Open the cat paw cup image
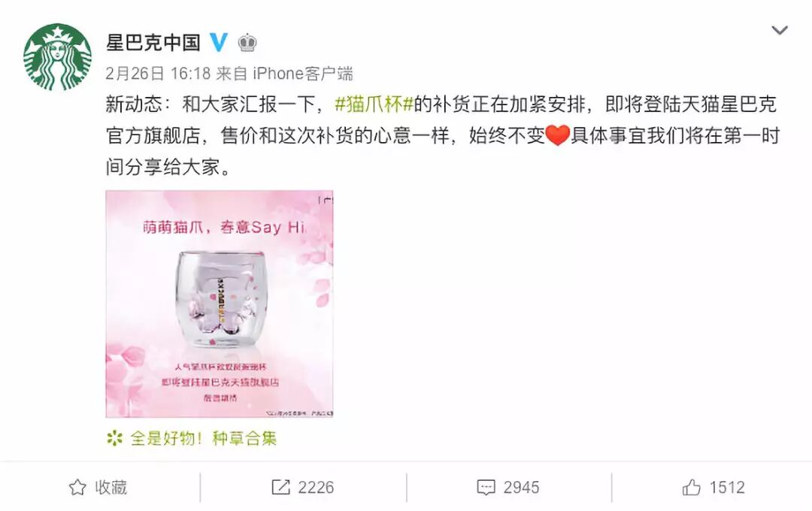The image size is (812, 511). click(220, 304)
